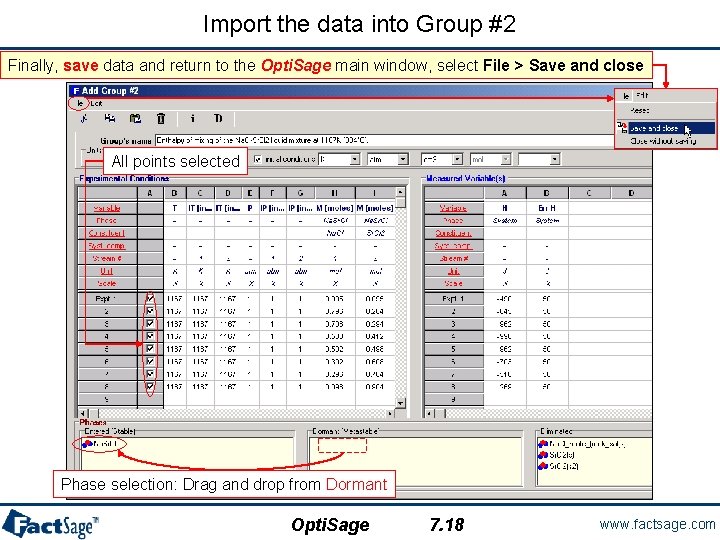The width and height of the screenshot is (720, 540).
Task: Click the FactSage logo
Action: [x=50, y=523]
